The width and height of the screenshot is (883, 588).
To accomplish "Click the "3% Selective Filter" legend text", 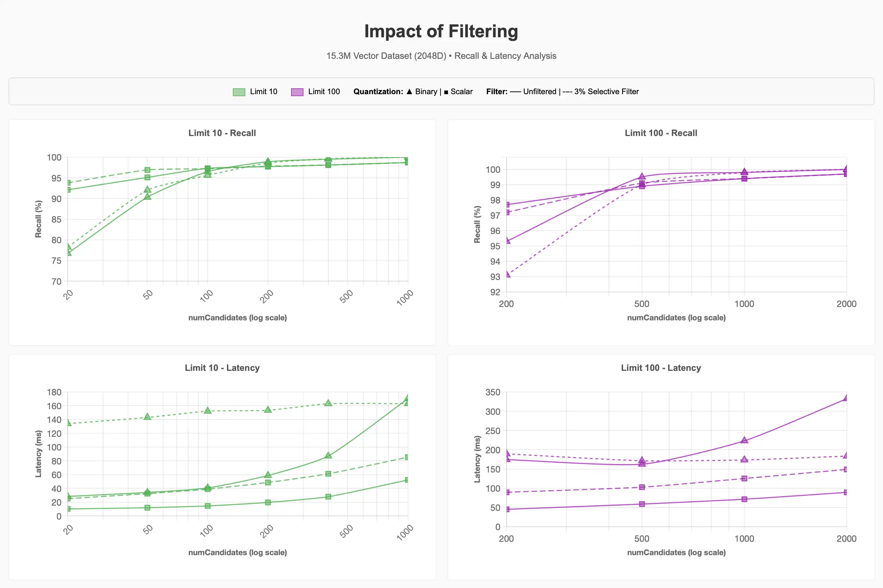I will pos(606,92).
